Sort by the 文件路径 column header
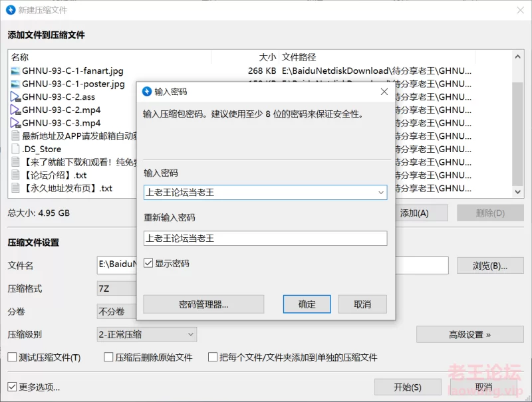 pyautogui.click(x=377, y=57)
